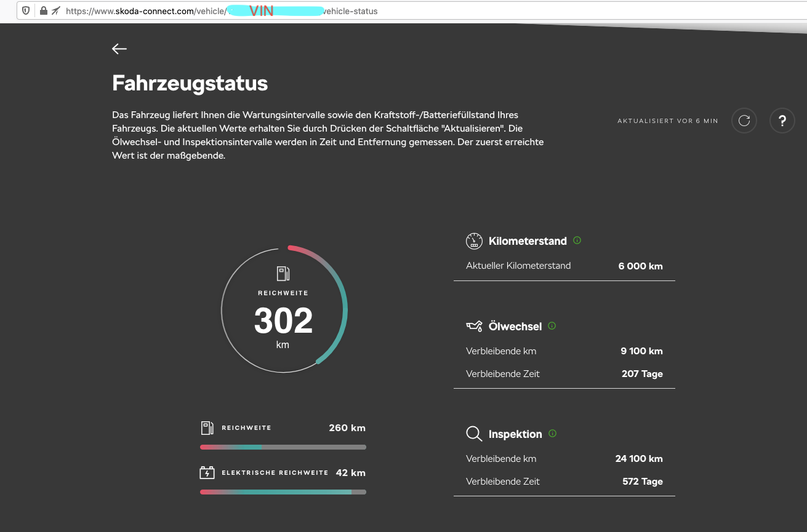807x532 pixels.
Task: Click Verbleibende Zeit label under Ölwechsel
Action: (503, 374)
